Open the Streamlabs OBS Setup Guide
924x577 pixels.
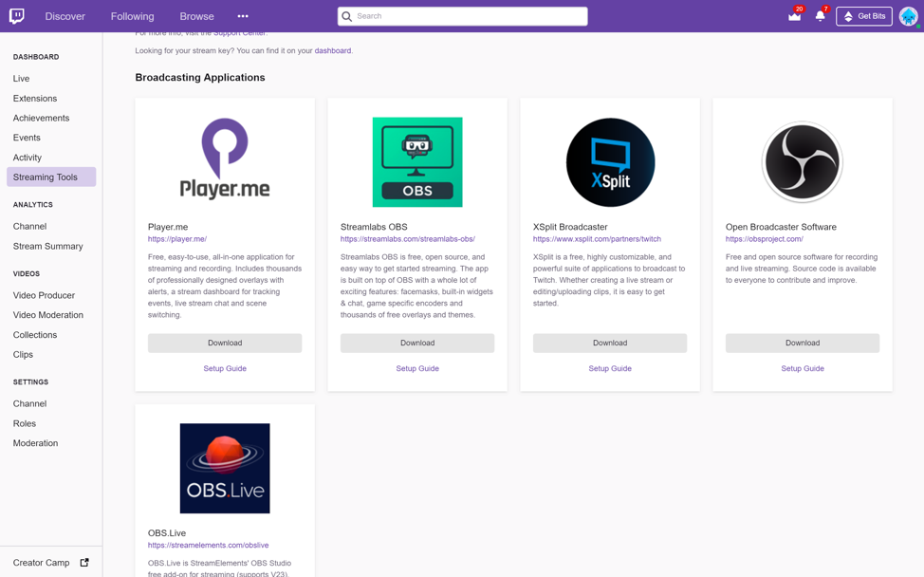pos(417,368)
